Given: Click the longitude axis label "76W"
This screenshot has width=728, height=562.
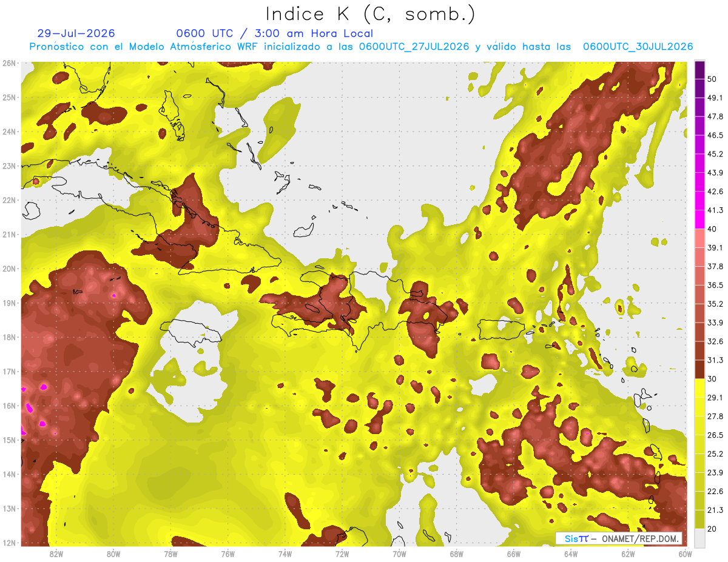Looking at the screenshot, I should click(x=228, y=554).
